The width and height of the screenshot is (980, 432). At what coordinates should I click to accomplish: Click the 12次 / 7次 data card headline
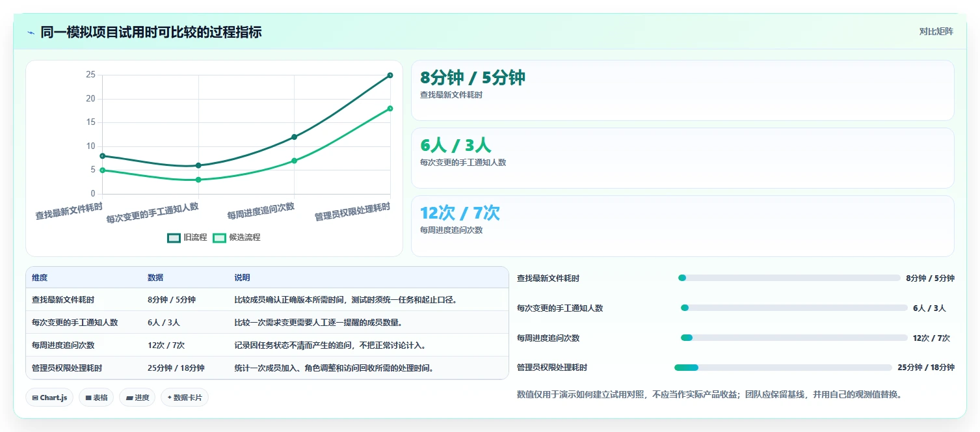(460, 213)
